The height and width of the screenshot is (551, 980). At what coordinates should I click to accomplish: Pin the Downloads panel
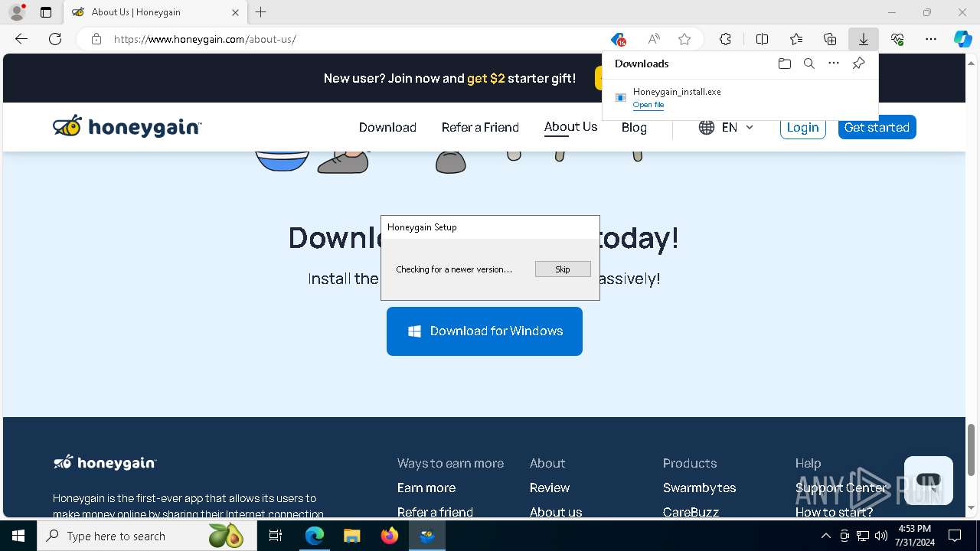coord(858,64)
